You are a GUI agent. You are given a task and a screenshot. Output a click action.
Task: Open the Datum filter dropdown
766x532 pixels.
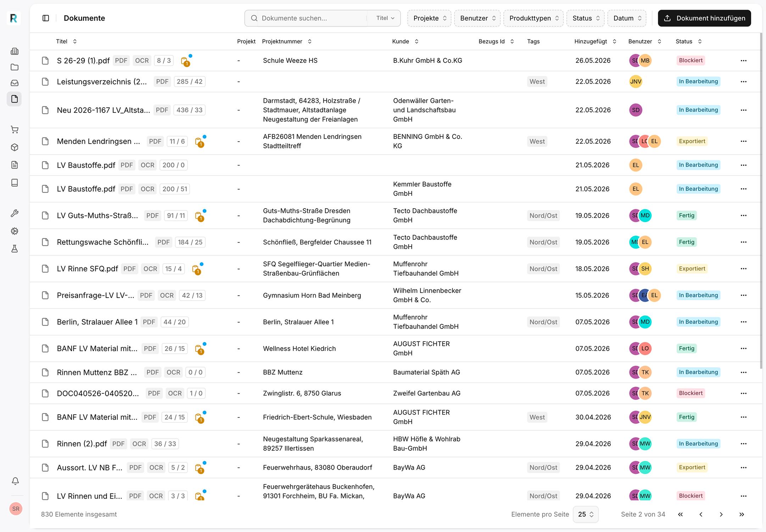(627, 18)
